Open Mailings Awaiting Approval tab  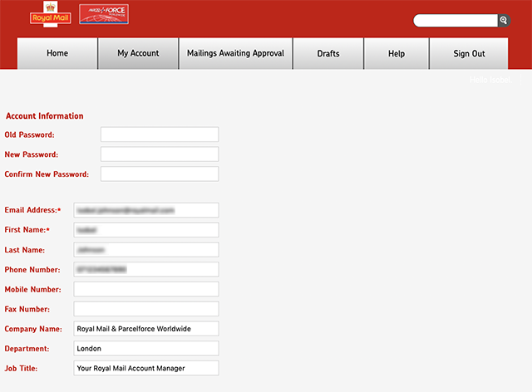coord(235,53)
